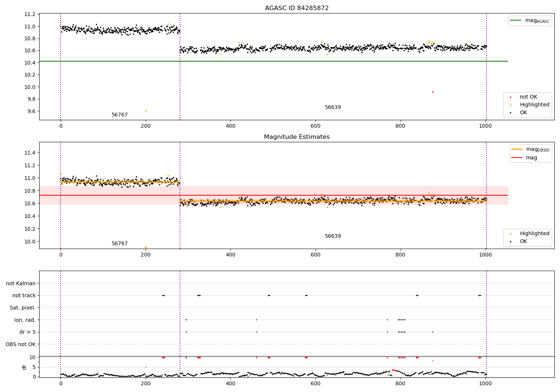Click the 'Ion. rad.' axis label
This screenshot has height=392, width=560.
coord(25,320)
